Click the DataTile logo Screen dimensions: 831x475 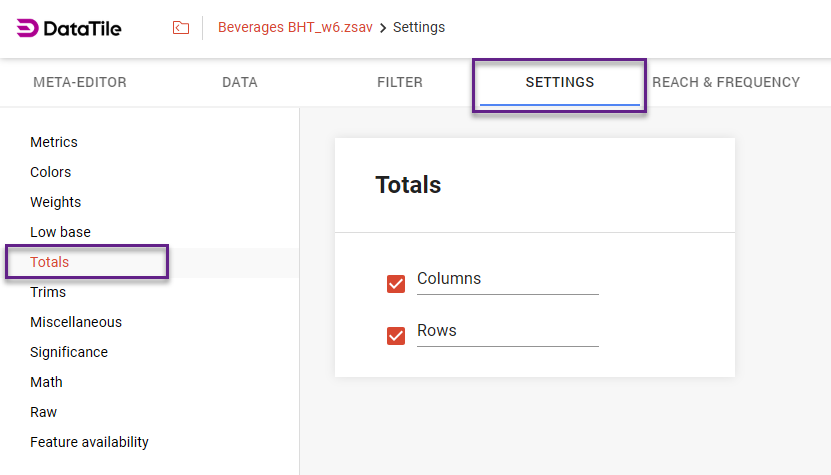pyautogui.click(x=69, y=28)
